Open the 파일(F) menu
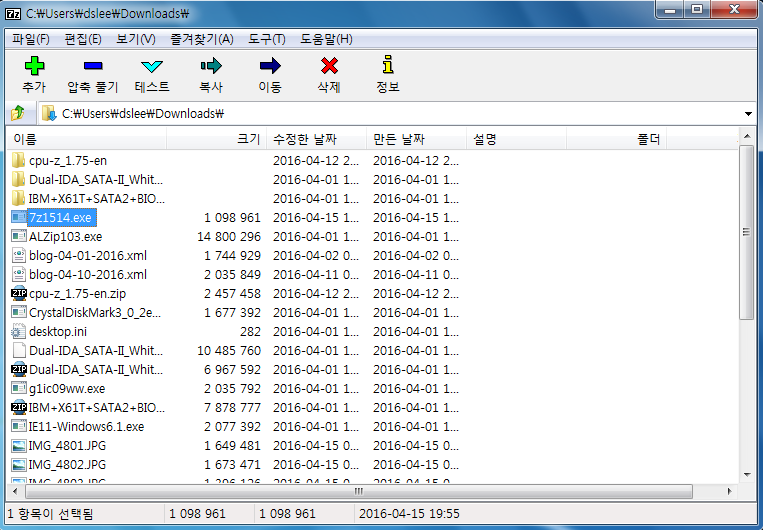 coord(31,39)
